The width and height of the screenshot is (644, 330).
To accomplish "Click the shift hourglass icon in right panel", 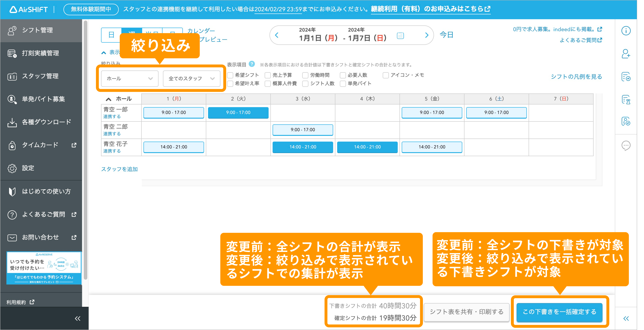I will coord(626,100).
